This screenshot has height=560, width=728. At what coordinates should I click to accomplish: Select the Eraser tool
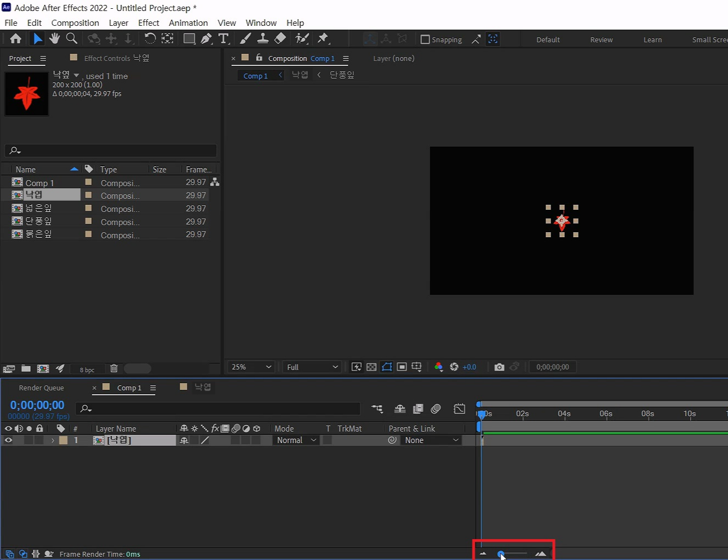tap(280, 38)
